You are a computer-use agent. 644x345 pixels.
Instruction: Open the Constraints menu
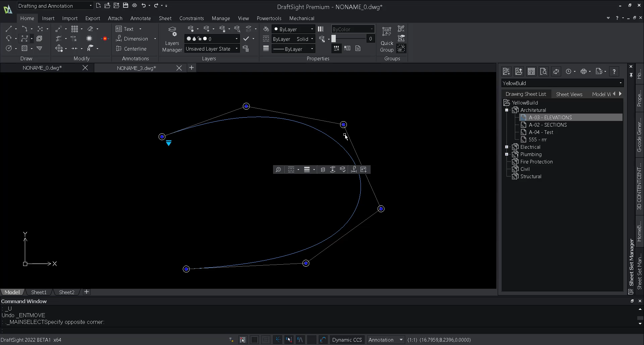pyautogui.click(x=192, y=18)
